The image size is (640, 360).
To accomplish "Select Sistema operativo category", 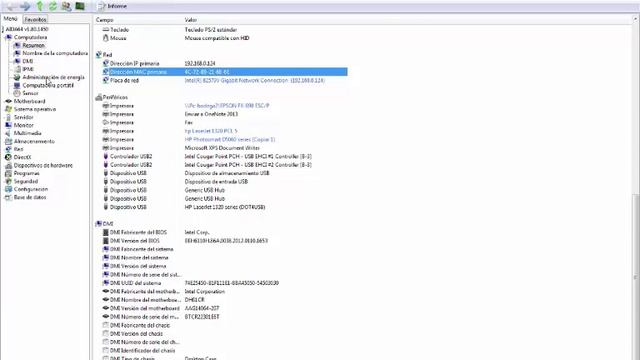I will point(35,109).
